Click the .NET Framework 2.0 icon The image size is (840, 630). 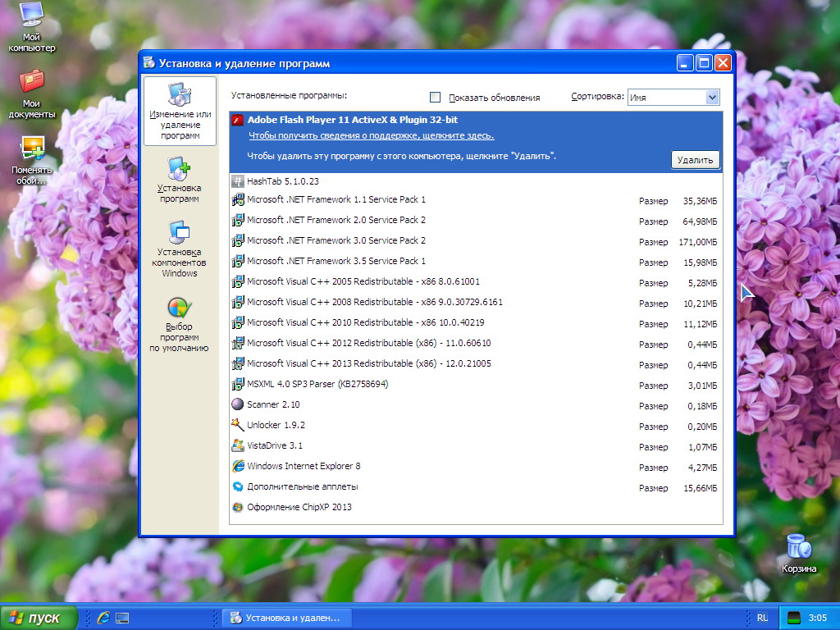coord(237,220)
